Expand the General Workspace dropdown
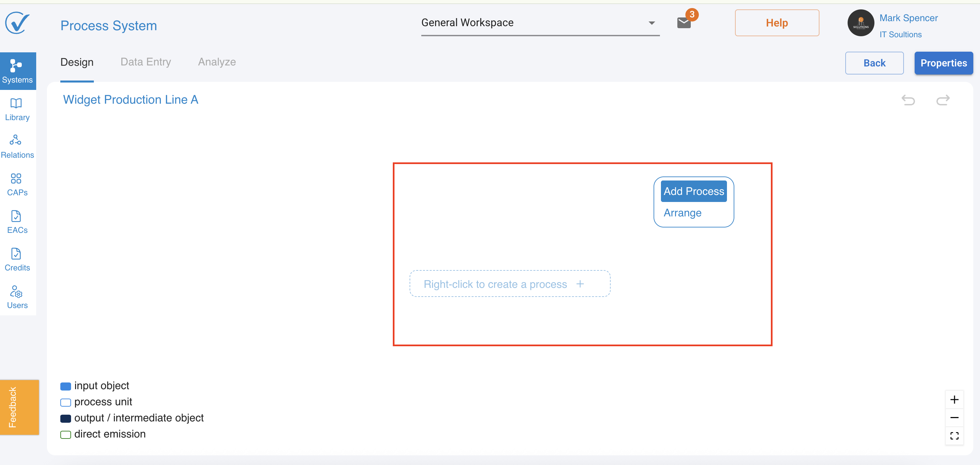The image size is (980, 465). 651,23
